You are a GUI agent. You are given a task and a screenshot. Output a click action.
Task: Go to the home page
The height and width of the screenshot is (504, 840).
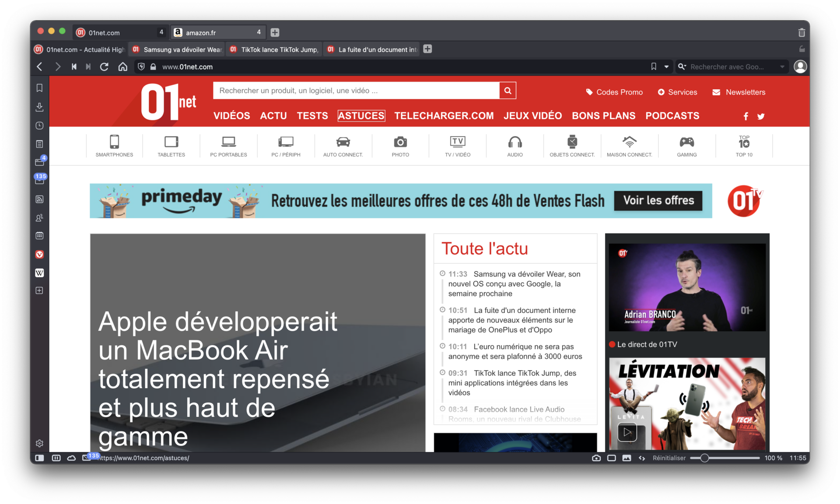(x=123, y=66)
